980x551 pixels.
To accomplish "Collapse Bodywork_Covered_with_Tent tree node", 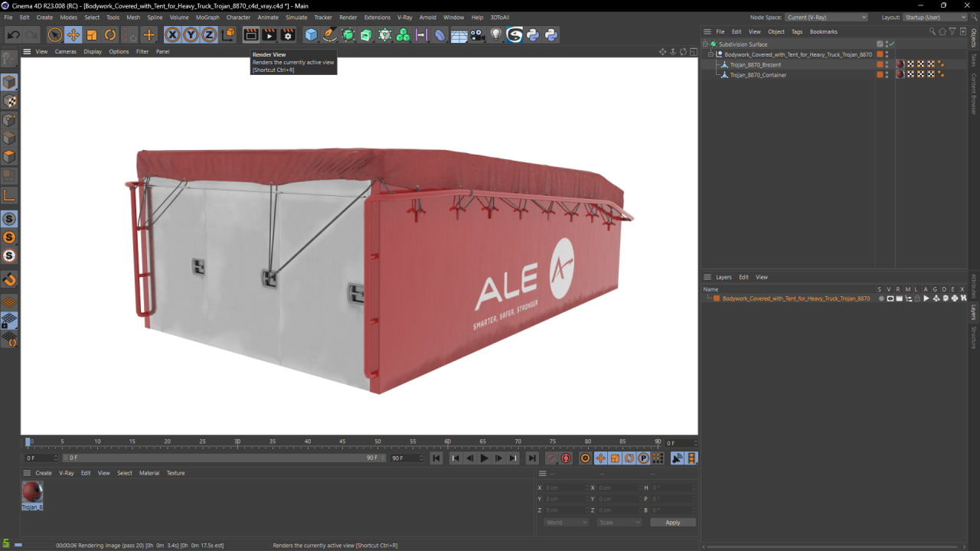I will pyautogui.click(x=710, y=54).
